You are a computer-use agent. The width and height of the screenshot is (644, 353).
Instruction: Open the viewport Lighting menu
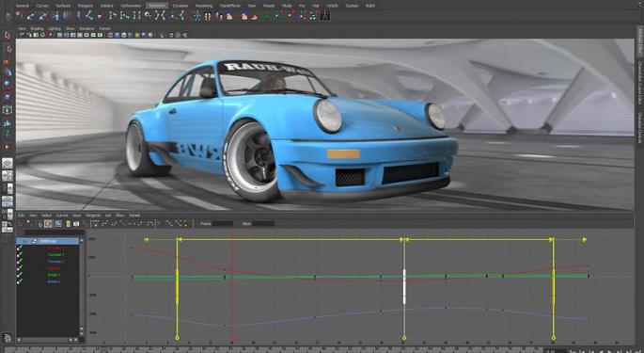pyautogui.click(x=55, y=28)
